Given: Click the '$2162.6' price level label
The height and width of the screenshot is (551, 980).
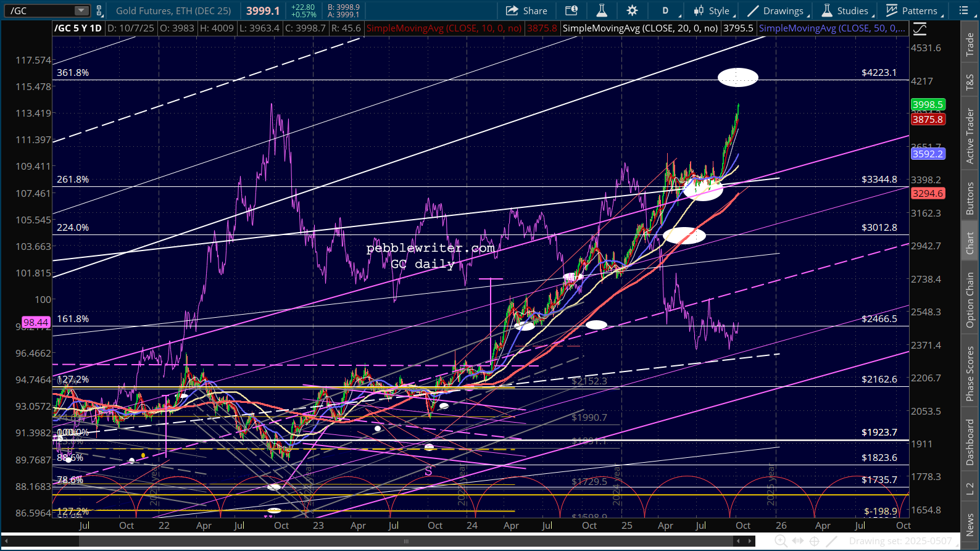Looking at the screenshot, I should 879,379.
